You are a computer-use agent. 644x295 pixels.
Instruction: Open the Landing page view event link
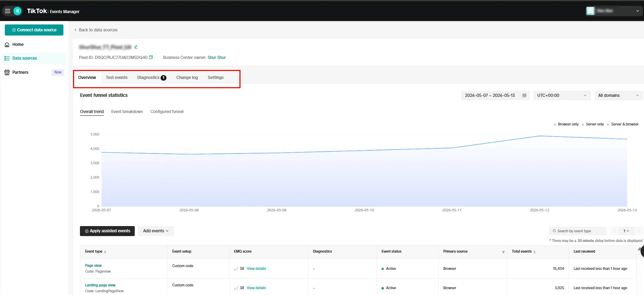[x=100, y=285]
